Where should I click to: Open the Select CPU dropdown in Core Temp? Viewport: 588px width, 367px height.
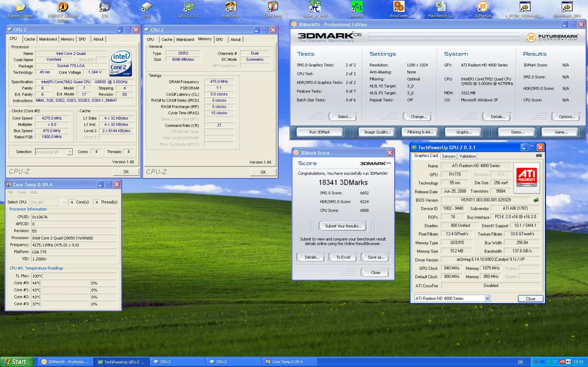pos(64,202)
